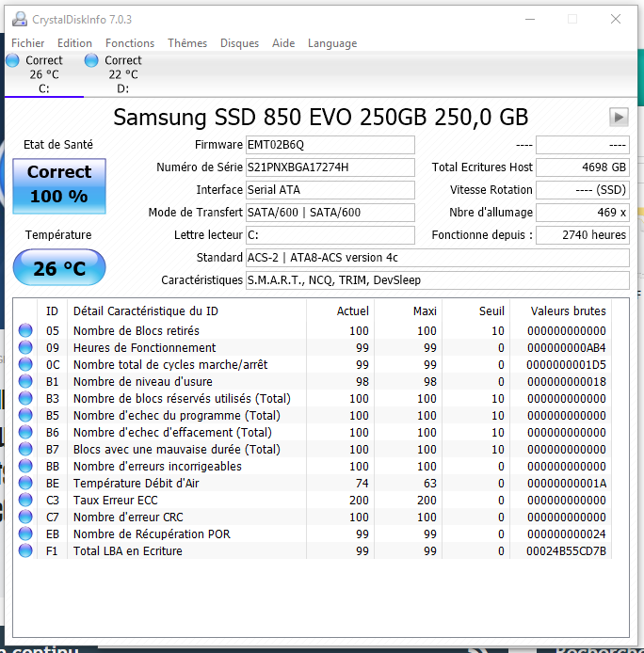Viewport: 644px width, 653px height.
Task: Click the status orb for ID F1 row
Action: 25,550
